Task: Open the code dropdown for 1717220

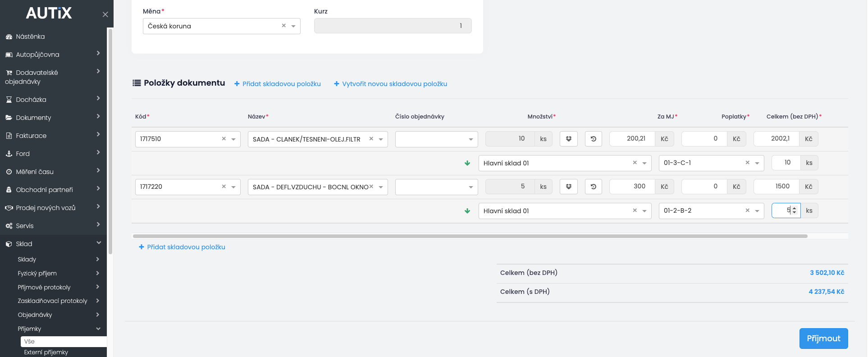Action: pyautogui.click(x=233, y=187)
